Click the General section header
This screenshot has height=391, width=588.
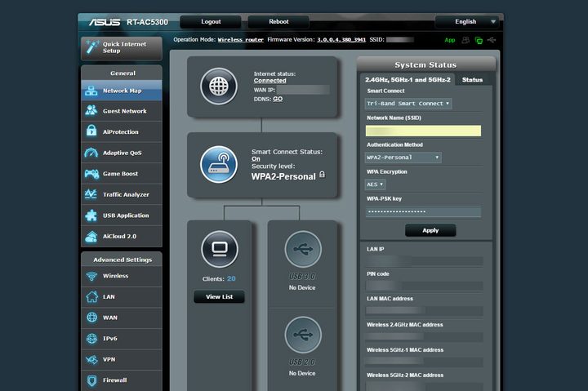click(122, 73)
